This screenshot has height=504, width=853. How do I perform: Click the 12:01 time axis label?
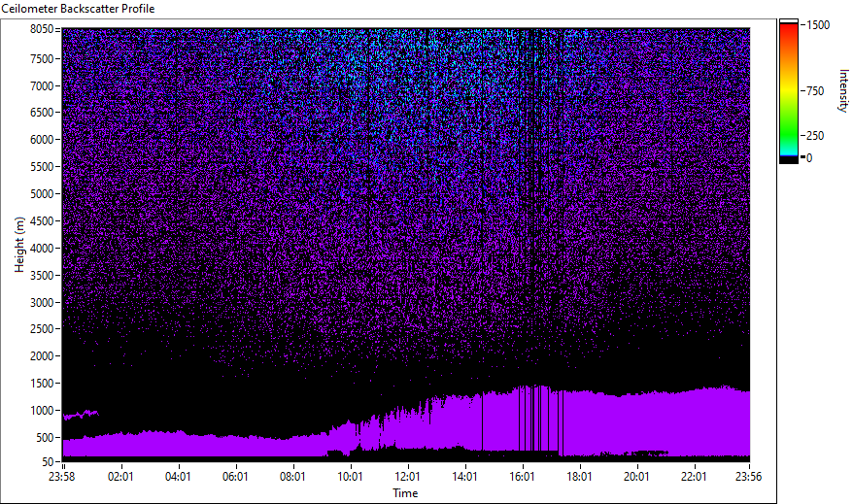(x=407, y=477)
